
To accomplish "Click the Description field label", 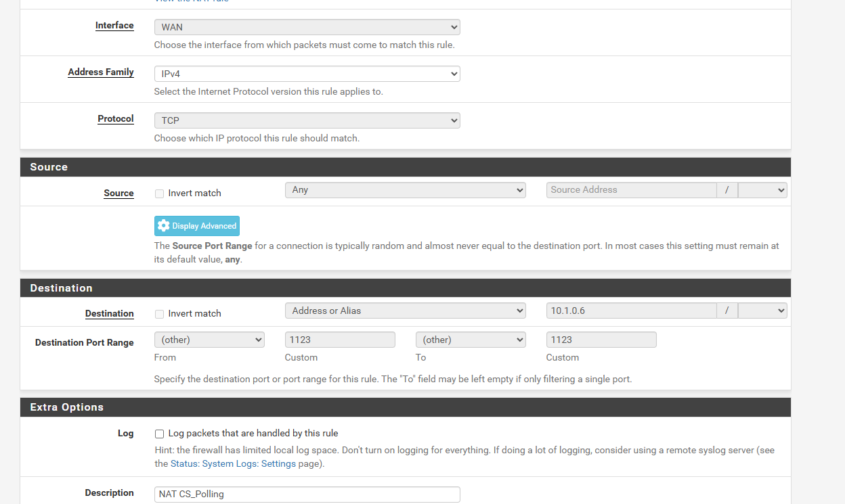I will pos(110,493).
